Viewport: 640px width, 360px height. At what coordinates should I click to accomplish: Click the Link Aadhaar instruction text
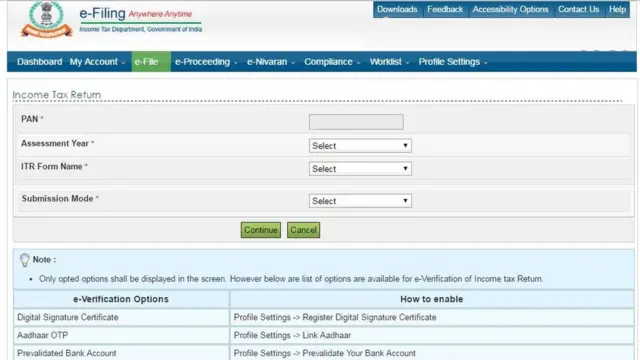(292, 335)
